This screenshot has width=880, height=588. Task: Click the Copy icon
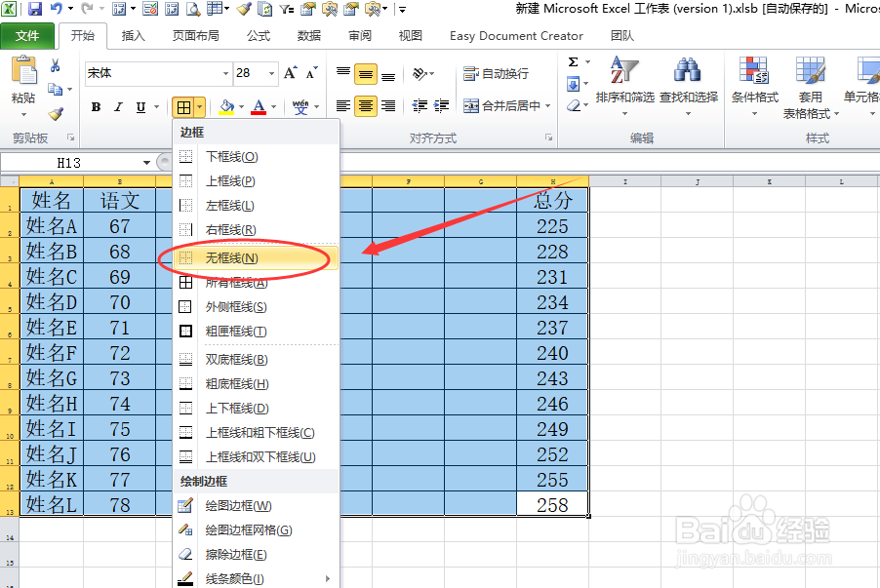coord(55,89)
